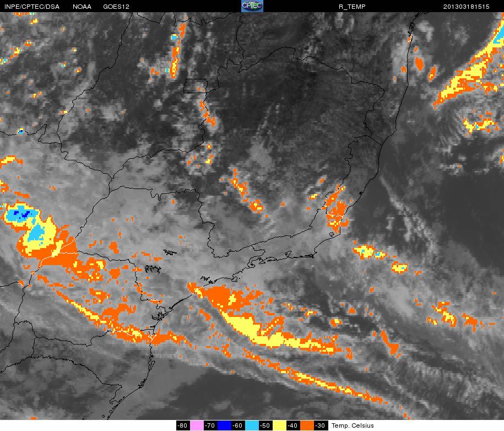Click the GOES12 satellite label
This screenshot has width=504, height=431.
[116, 7]
